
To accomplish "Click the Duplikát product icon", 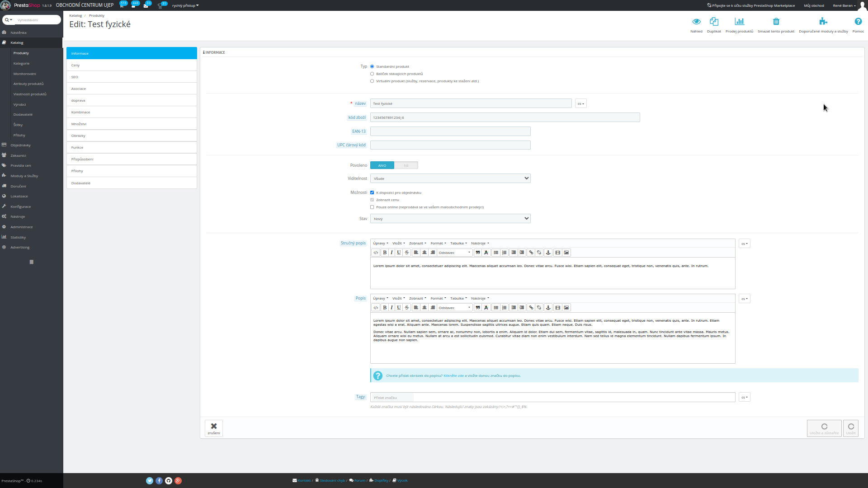I will point(714,22).
